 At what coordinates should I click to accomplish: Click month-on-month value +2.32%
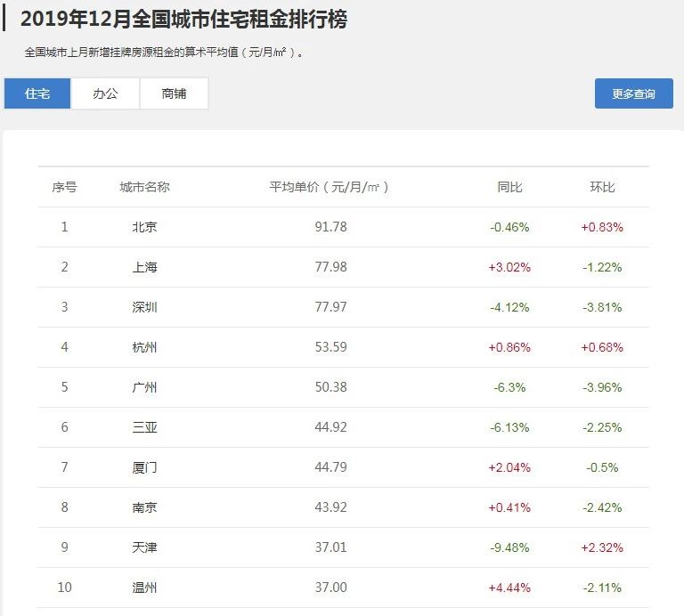(x=602, y=548)
